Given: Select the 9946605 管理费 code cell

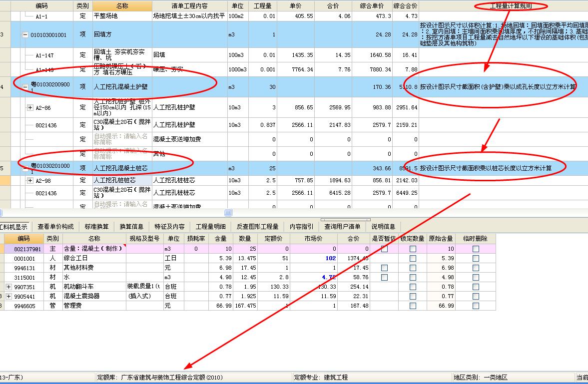Looking at the screenshot, I should tap(24, 306).
